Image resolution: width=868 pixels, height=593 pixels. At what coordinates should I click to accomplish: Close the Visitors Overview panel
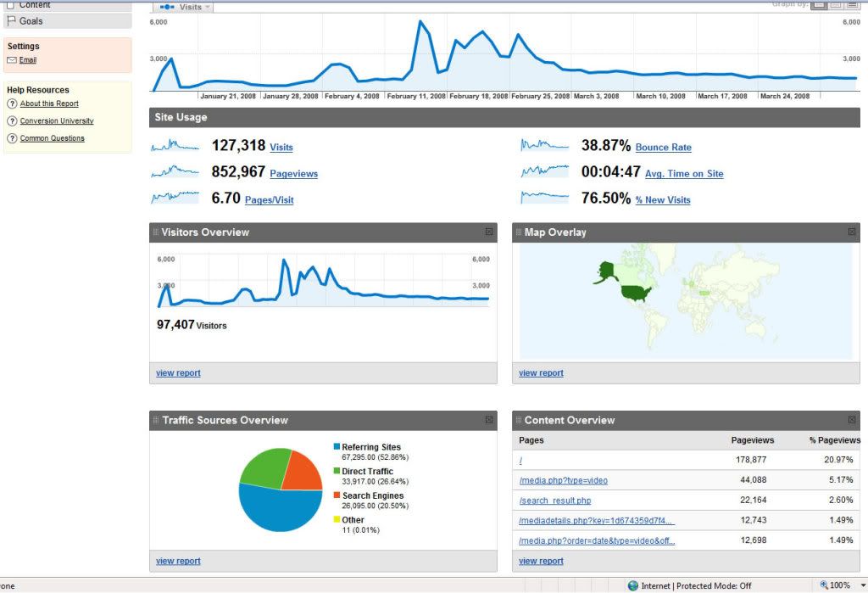(489, 232)
